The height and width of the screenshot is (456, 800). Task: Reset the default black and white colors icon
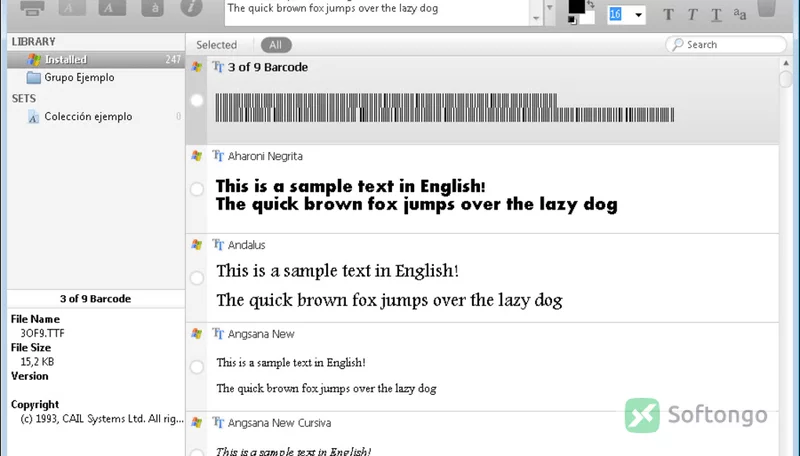pos(572,20)
